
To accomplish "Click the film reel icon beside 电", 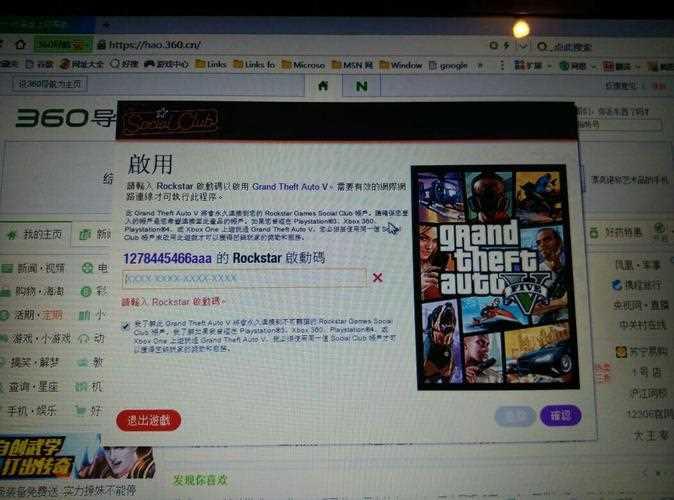I will (87, 268).
